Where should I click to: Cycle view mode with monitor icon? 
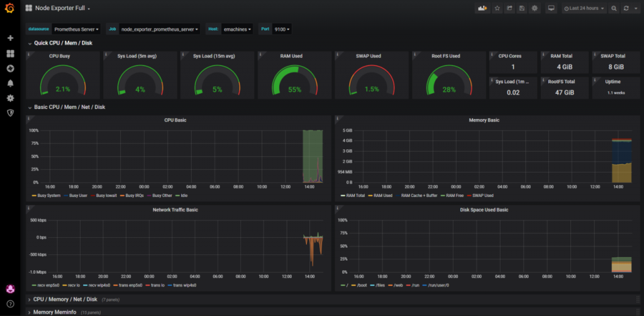pyautogui.click(x=552, y=9)
